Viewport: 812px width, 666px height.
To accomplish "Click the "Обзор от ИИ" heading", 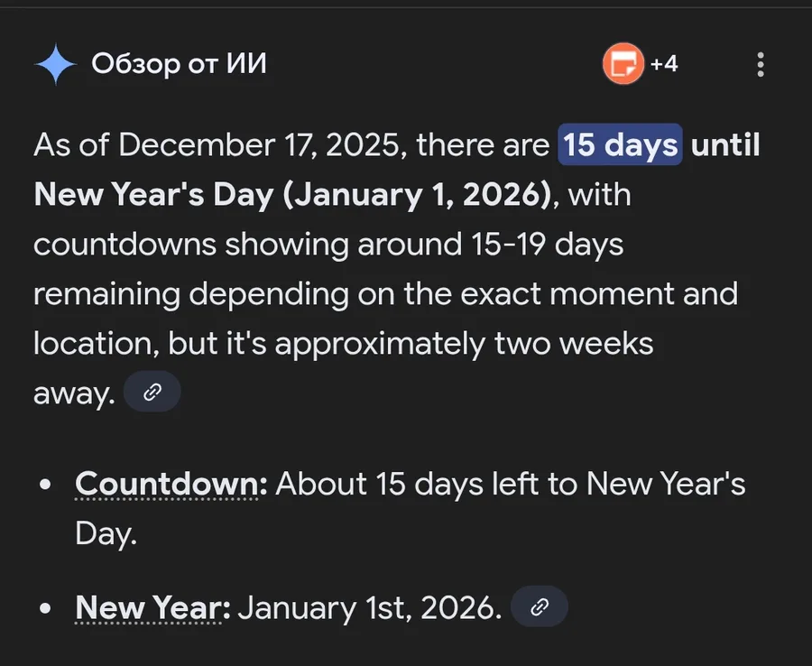I will [179, 64].
